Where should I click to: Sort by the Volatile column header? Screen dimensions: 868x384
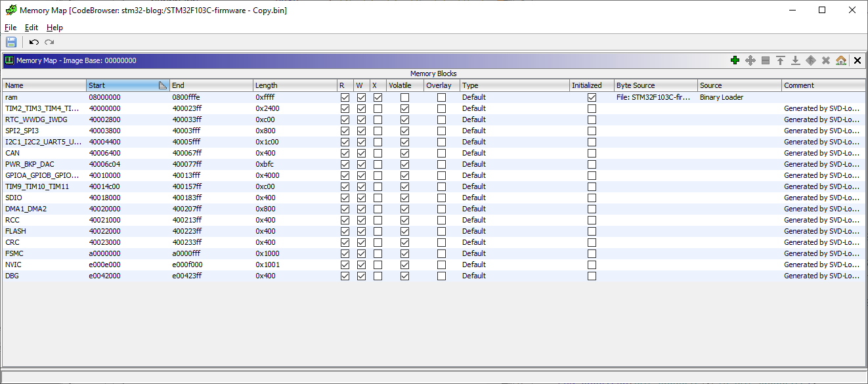point(405,85)
